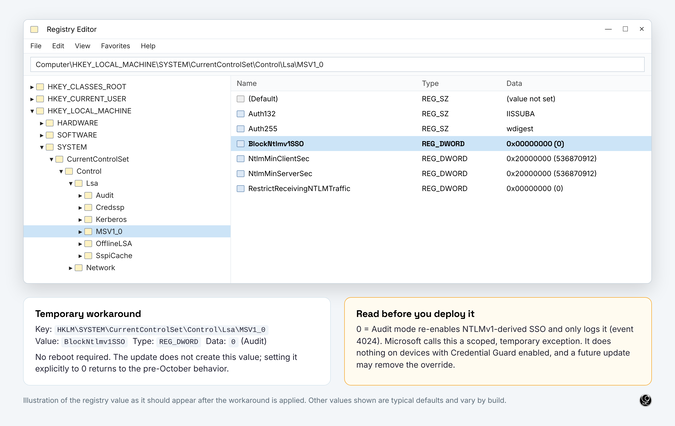Click the HKEY_CURRENT_USER folder icon
The height and width of the screenshot is (426, 675).
[40, 99]
